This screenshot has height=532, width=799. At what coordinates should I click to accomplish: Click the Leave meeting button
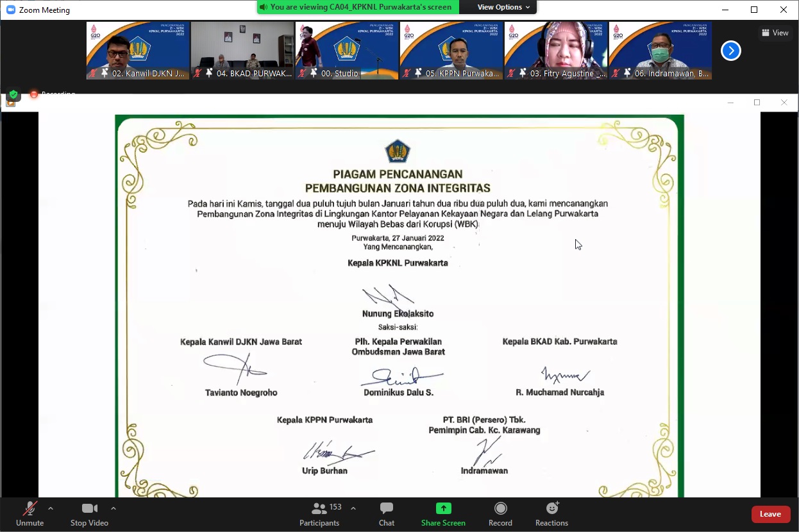770,514
